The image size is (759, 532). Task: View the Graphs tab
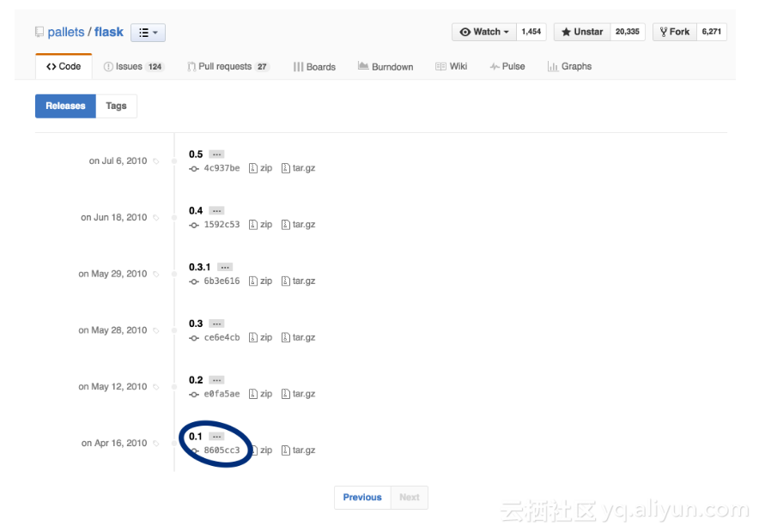(x=569, y=67)
